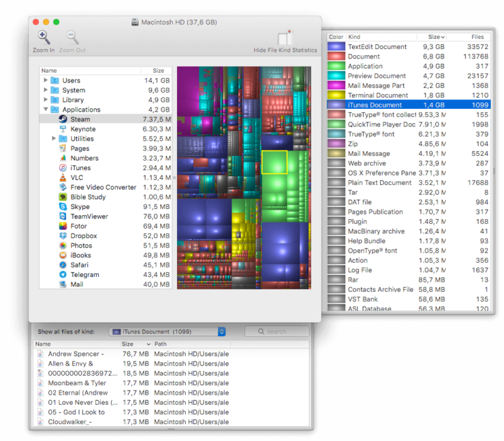Select the QuickTime Player Doc row
This screenshot has width=504, height=441.
[409, 125]
